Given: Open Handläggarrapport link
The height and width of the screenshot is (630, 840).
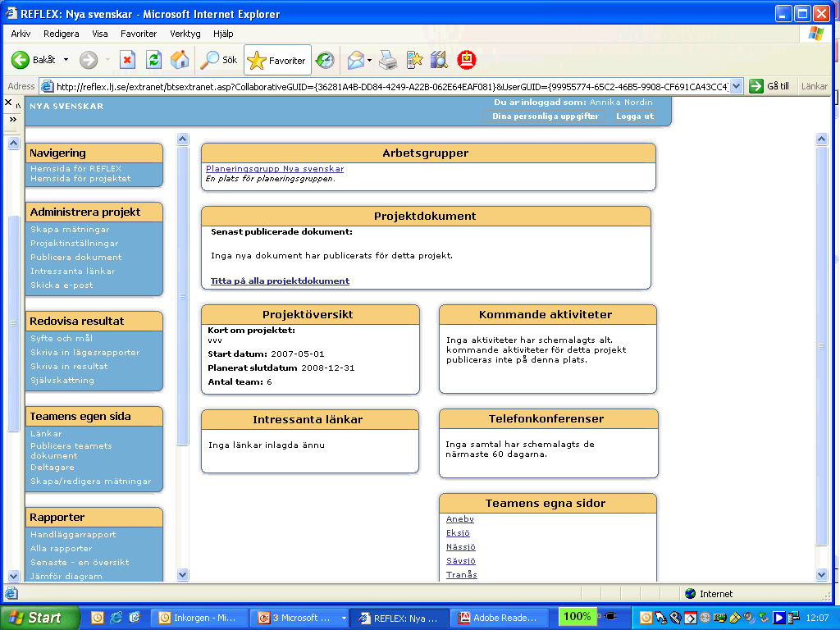Looking at the screenshot, I should [x=73, y=535].
